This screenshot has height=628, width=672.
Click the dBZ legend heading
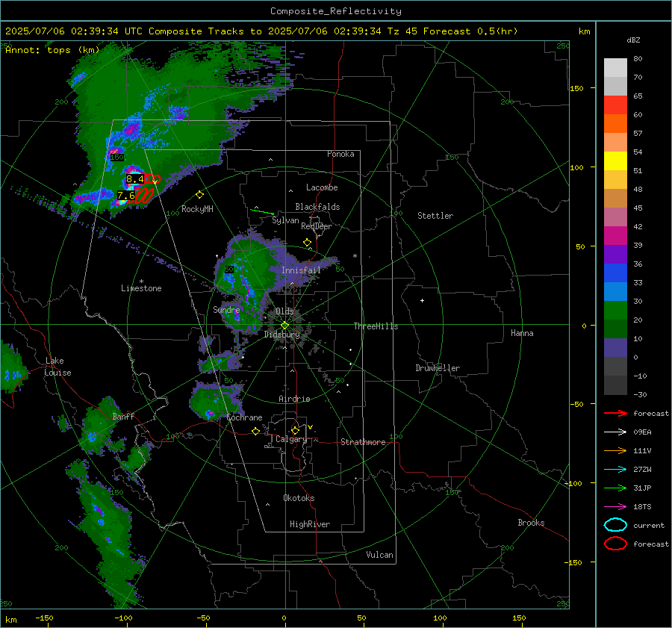coord(633,40)
